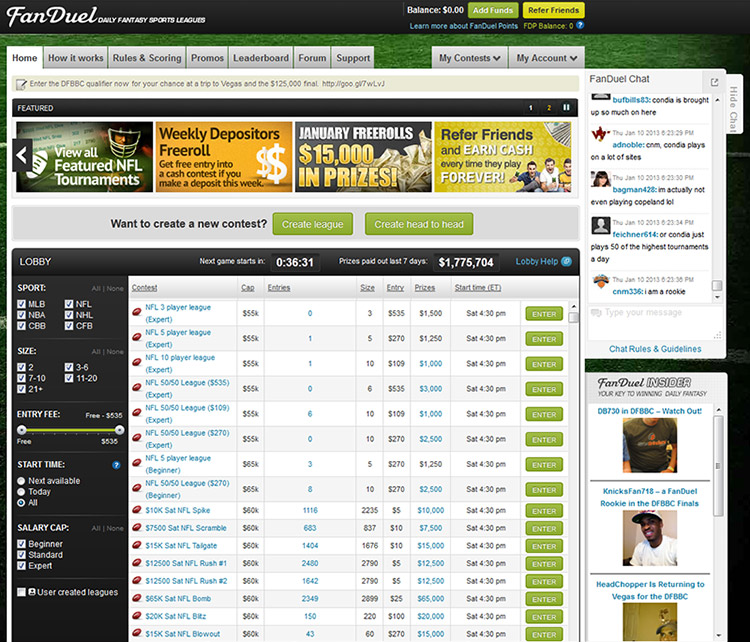Viewport: 750px width, 642px height.
Task: Click user icon beside User created leagues
Action: click(32, 592)
